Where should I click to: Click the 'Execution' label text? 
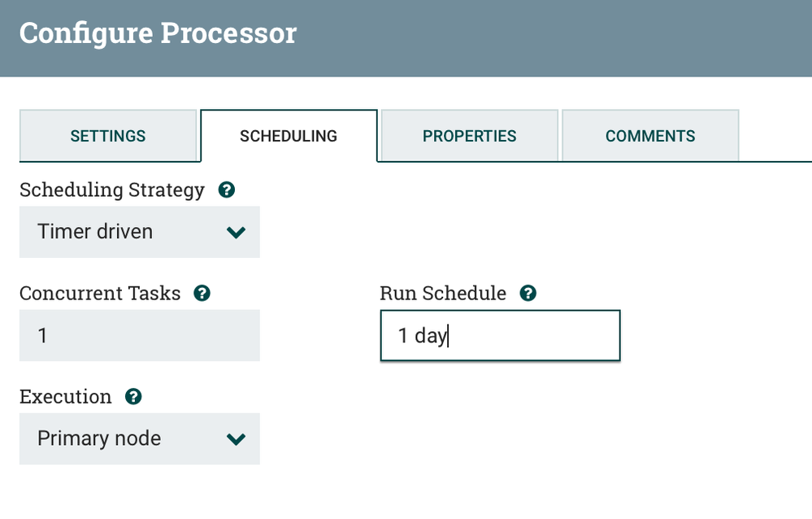66,397
